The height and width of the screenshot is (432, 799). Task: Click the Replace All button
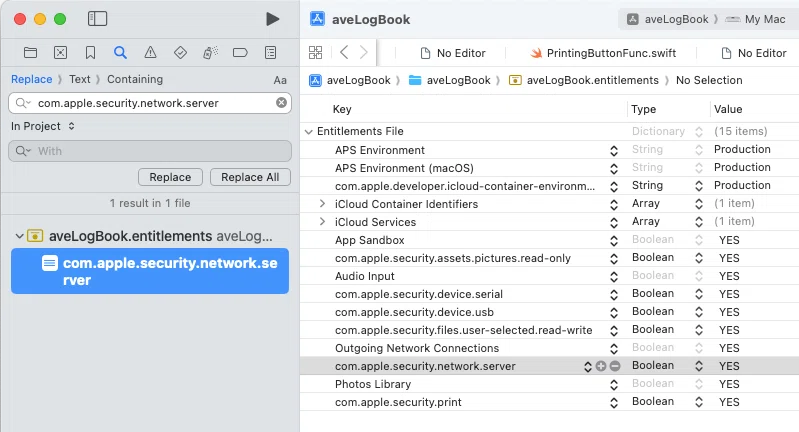[250, 177]
